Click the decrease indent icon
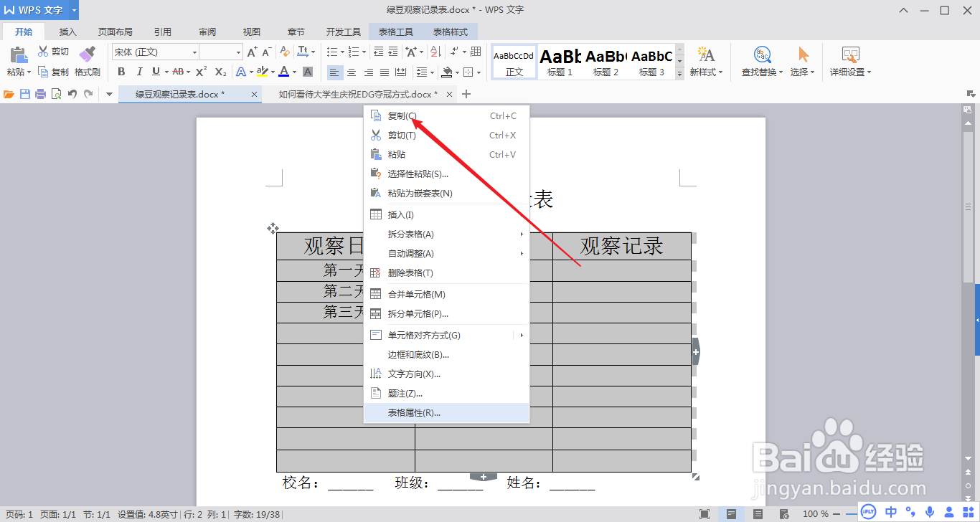Image resolution: width=980 pixels, height=522 pixels. (x=379, y=52)
